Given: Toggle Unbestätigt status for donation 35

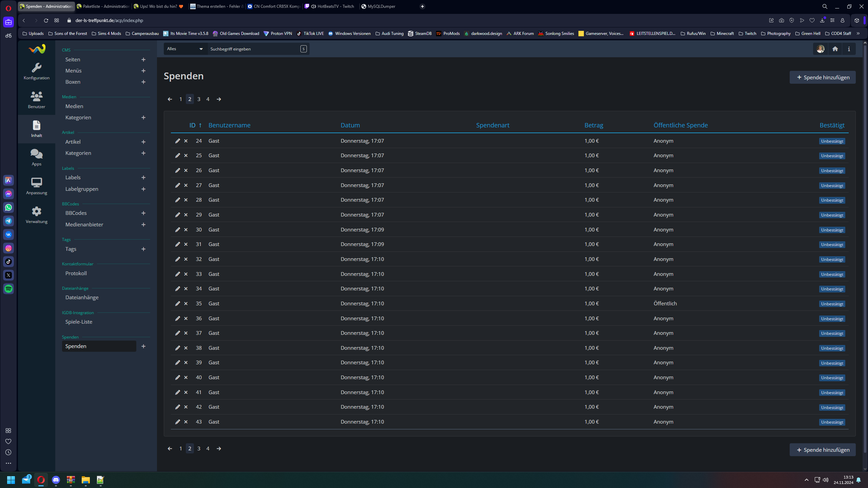Looking at the screenshot, I should coord(832,304).
